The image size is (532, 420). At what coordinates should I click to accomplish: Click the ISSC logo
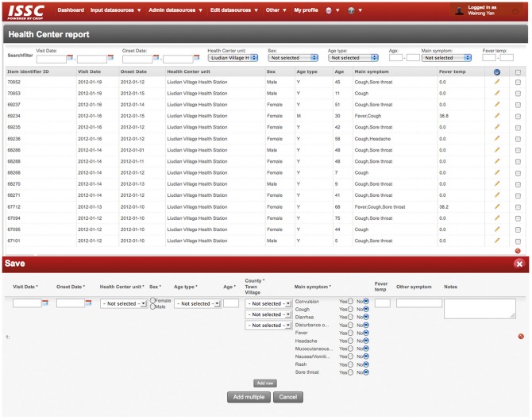(x=25, y=12)
